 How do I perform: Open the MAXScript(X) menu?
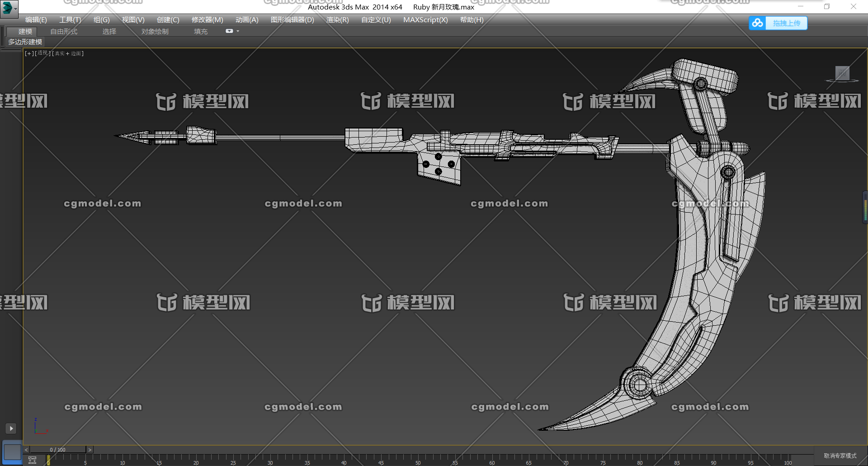(x=425, y=20)
